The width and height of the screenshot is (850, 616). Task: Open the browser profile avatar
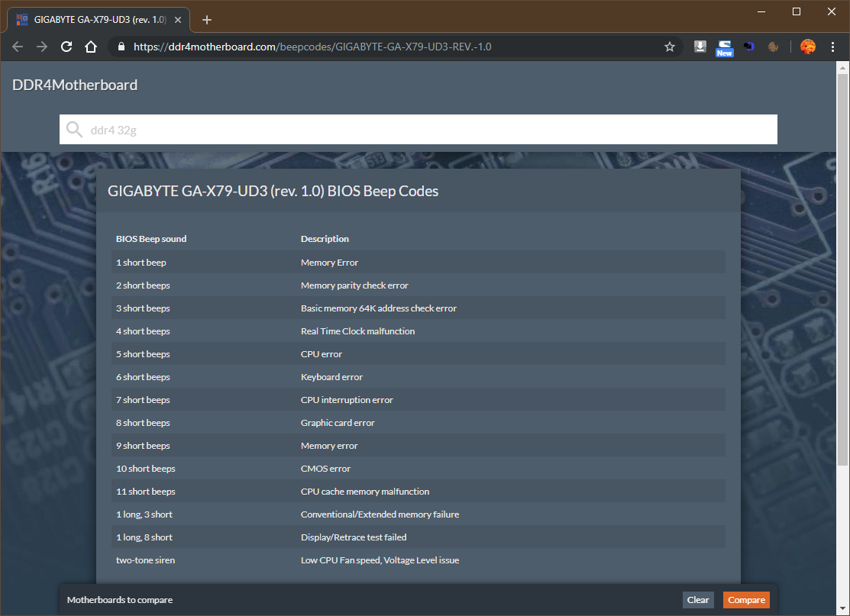(808, 47)
